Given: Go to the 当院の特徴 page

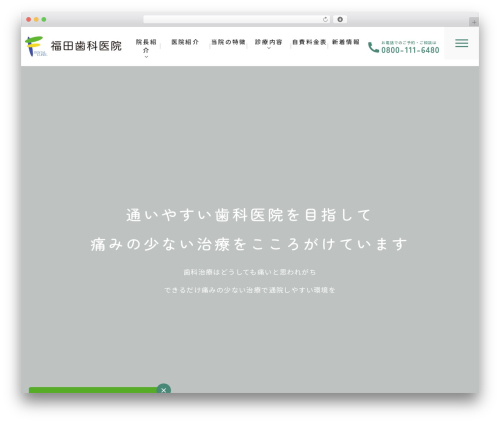Looking at the screenshot, I should 228,42.
